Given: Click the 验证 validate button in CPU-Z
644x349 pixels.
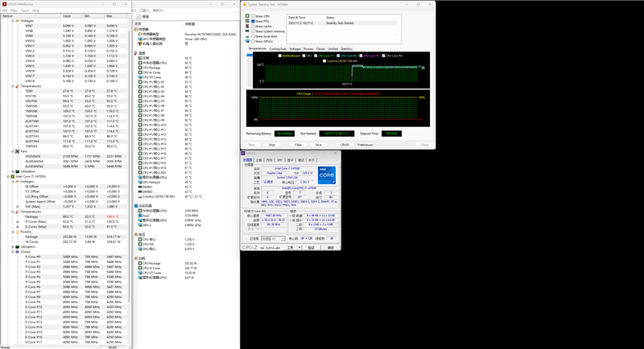Looking at the screenshot, I should click(x=311, y=248).
